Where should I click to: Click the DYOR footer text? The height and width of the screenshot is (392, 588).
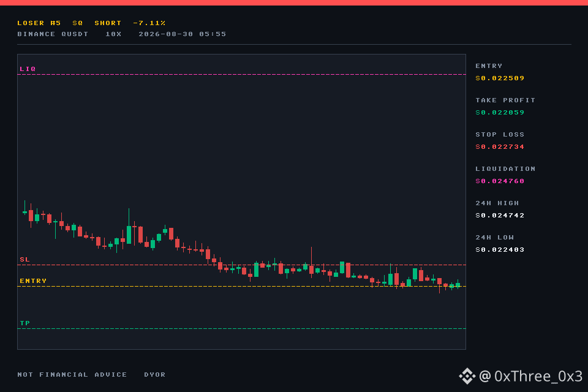click(x=155, y=375)
